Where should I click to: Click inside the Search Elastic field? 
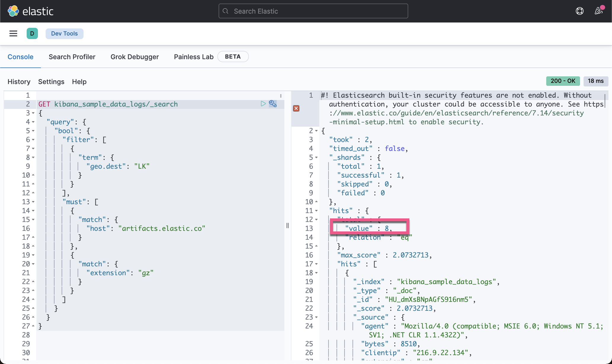(x=313, y=11)
